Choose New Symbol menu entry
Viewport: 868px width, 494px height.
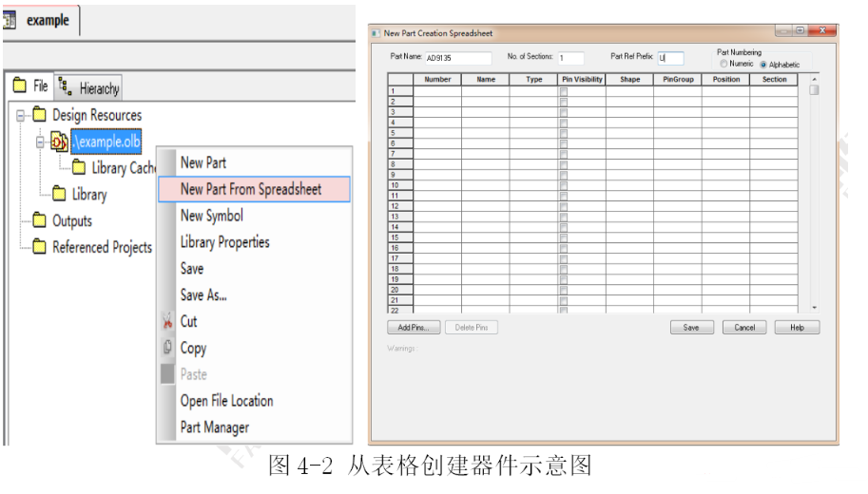pos(255,216)
